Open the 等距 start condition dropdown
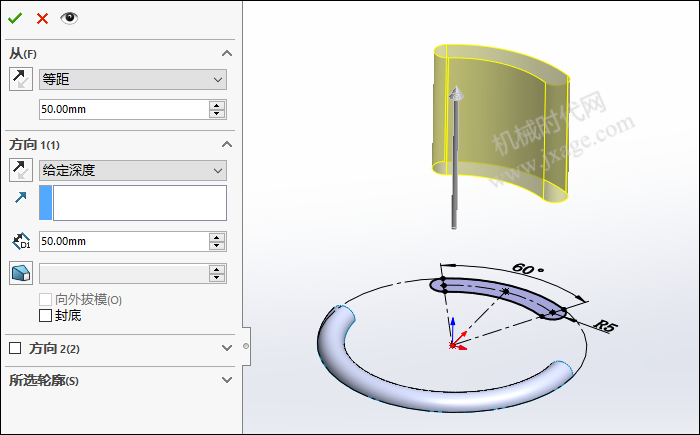Viewport: 700px width, 435px height. 133,79
